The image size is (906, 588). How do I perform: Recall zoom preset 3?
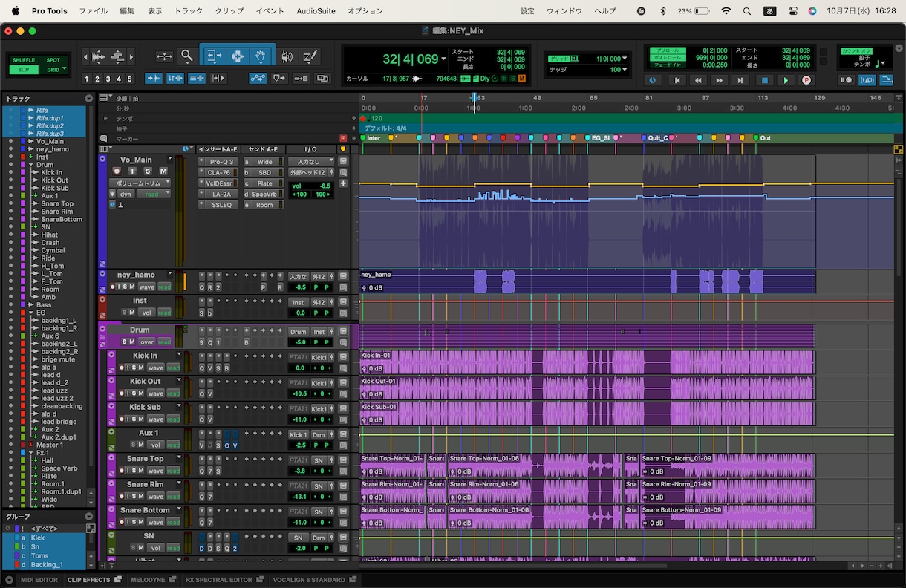108,79
